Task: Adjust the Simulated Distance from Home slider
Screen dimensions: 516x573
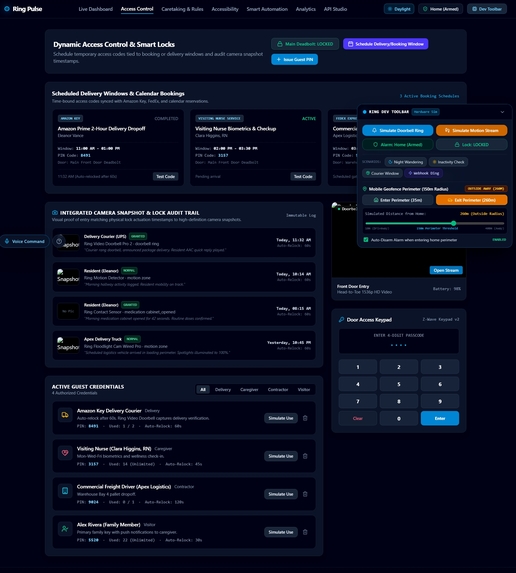Action: pyautogui.click(x=435, y=223)
